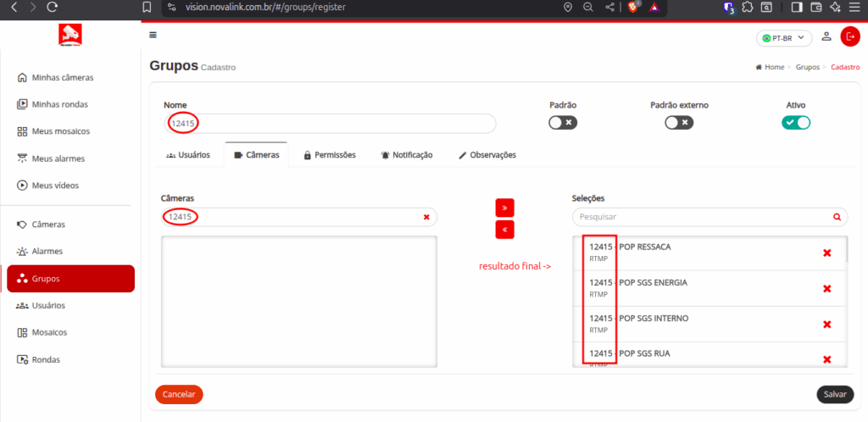Click the search icon in Seleções field
Viewport: 868px width, 422px height.
pos(837,218)
